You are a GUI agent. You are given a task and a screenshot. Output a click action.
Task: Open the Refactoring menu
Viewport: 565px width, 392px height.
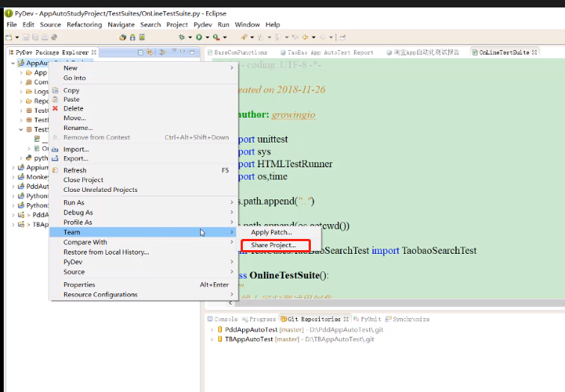(x=84, y=25)
